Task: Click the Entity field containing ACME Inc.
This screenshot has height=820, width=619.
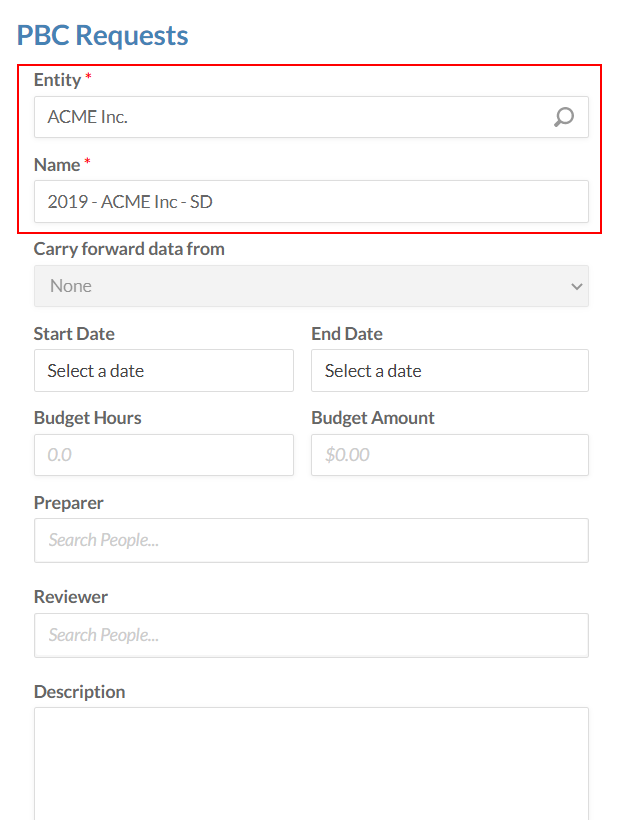Action: tap(290, 117)
